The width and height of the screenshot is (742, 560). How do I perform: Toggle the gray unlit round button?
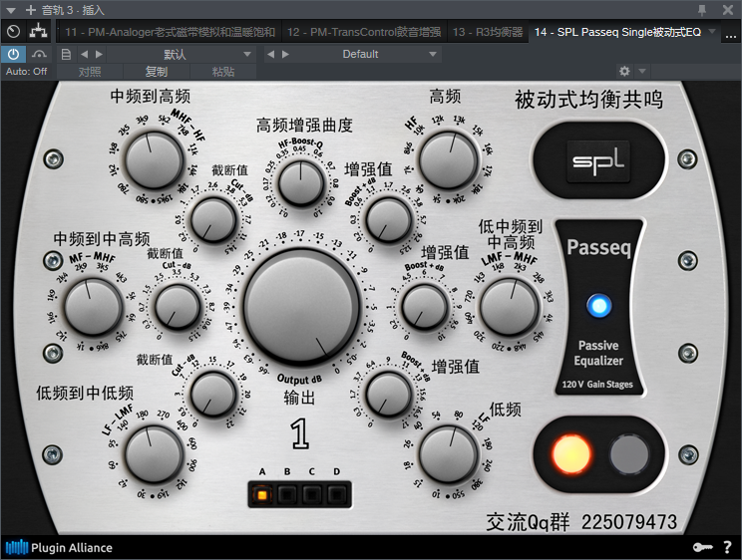629,454
